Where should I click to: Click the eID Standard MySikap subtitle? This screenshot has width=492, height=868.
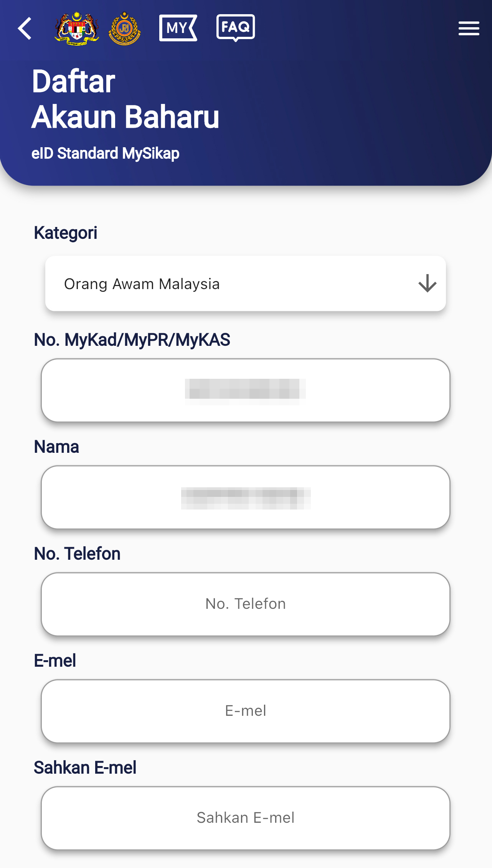pyautogui.click(x=105, y=153)
